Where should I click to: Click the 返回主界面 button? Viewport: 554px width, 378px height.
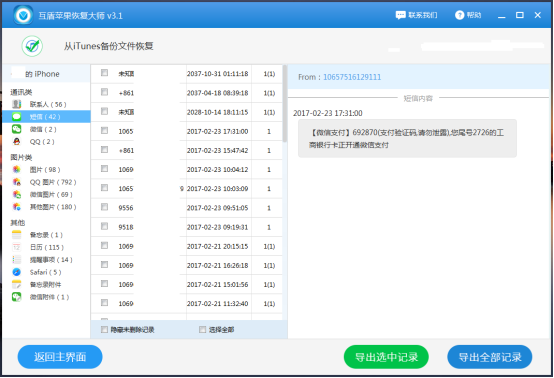click(x=60, y=357)
